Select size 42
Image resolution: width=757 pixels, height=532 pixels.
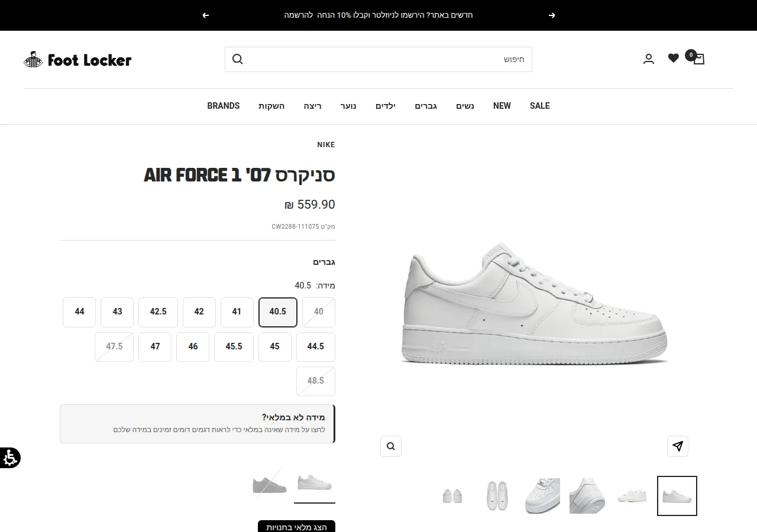point(199,312)
